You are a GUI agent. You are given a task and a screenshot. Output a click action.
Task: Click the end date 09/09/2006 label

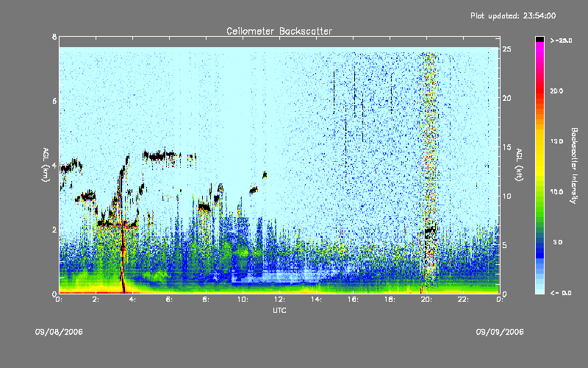[x=500, y=332]
